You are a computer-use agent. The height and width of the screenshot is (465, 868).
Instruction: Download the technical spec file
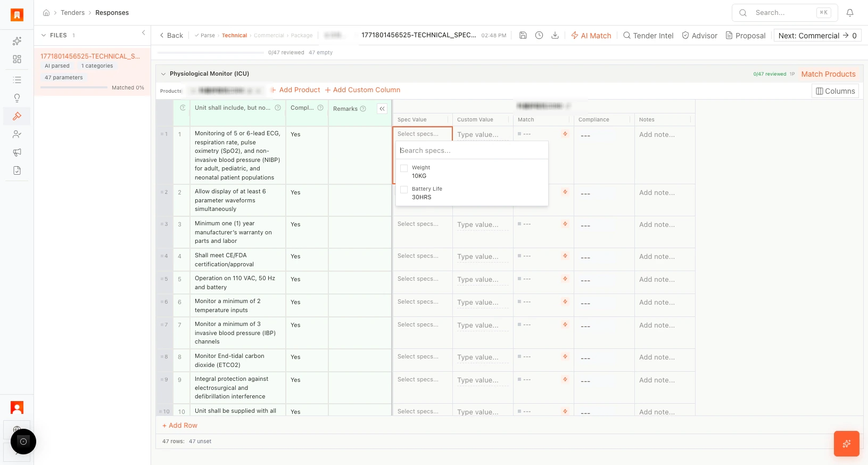(x=555, y=35)
